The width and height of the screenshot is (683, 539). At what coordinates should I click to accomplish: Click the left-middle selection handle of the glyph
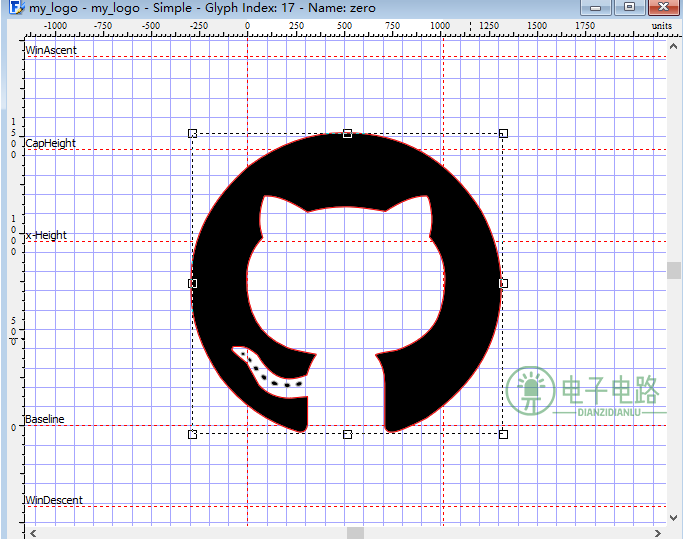click(x=193, y=284)
